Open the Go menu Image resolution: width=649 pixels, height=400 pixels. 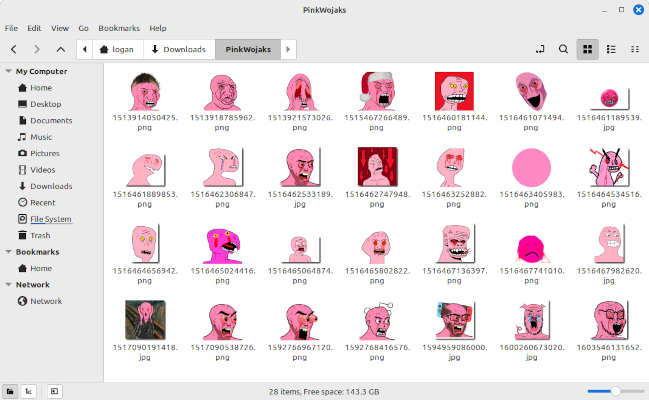[83, 28]
